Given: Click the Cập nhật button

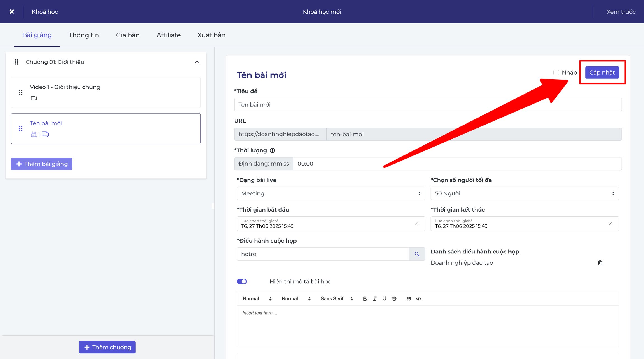Looking at the screenshot, I should pyautogui.click(x=602, y=73).
